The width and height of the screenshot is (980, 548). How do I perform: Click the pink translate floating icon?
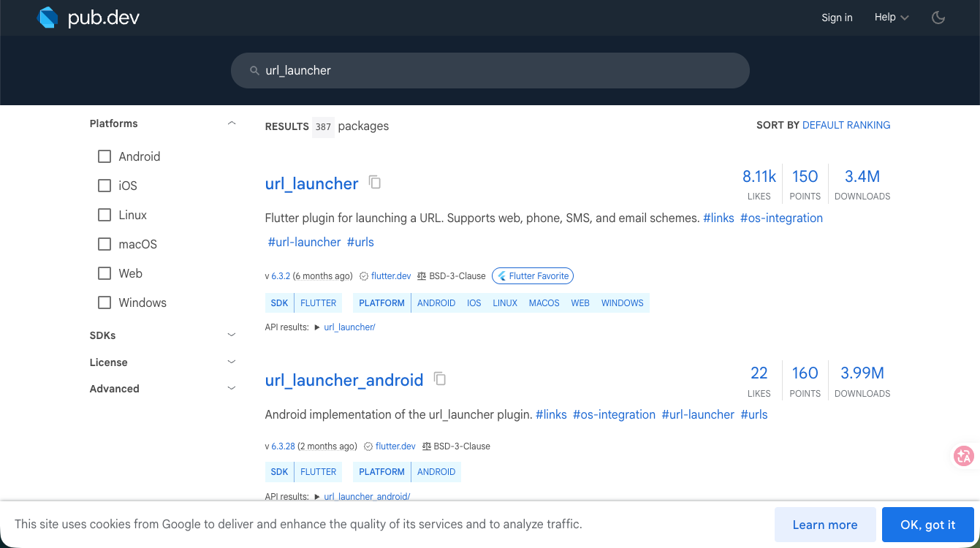(964, 457)
